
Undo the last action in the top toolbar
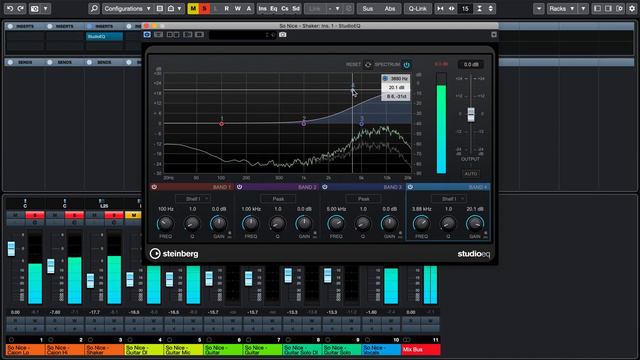(10, 8)
